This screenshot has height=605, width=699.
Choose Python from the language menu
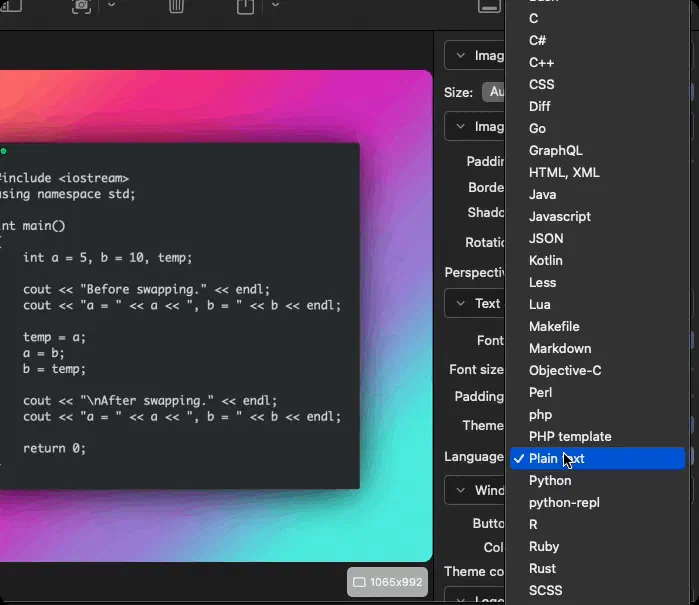coord(597,480)
